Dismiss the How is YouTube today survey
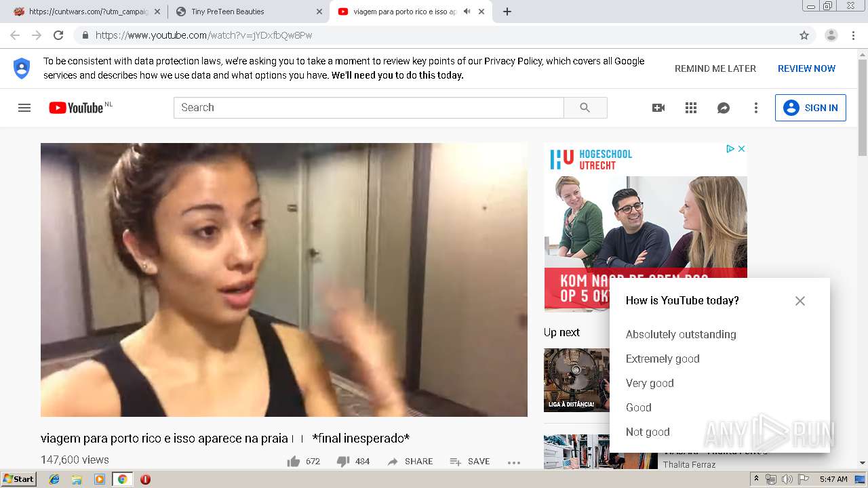 (800, 301)
